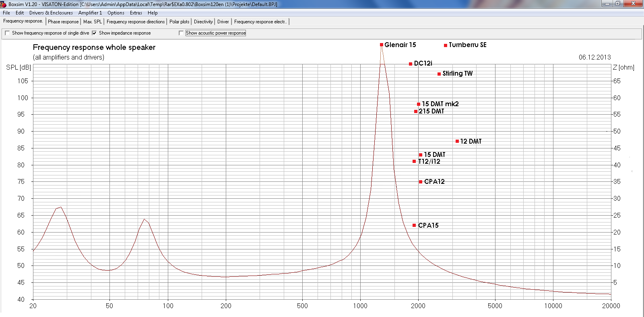Open the Drivers & Enclosures menu
Viewport: 644px width, 317px height.
point(51,13)
